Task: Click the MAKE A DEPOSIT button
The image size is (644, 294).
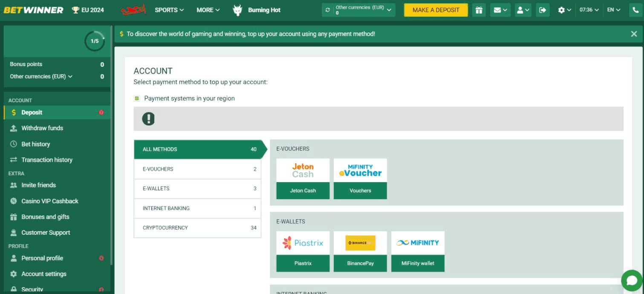Action: (435, 9)
